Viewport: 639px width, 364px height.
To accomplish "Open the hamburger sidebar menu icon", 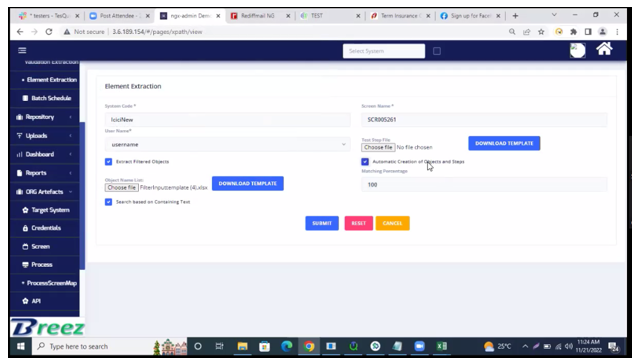I will point(22,50).
